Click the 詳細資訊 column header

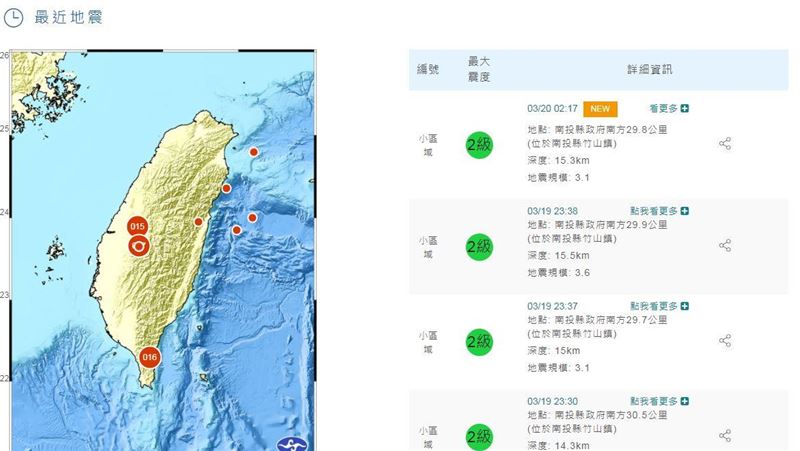[649, 69]
